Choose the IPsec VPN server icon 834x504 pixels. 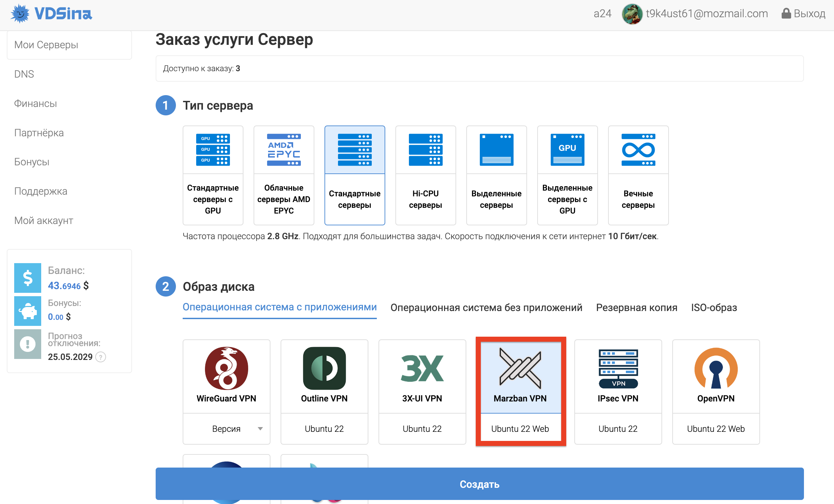(618, 368)
